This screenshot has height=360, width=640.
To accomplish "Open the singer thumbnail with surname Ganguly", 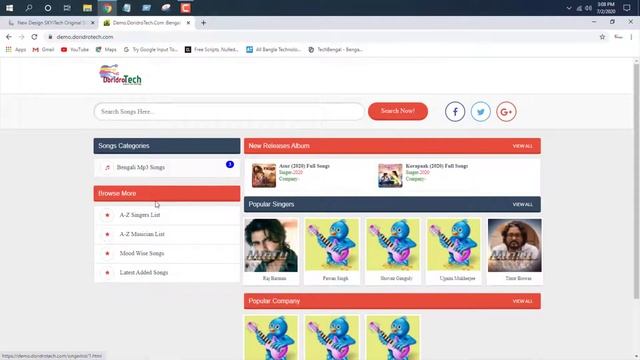I will [x=393, y=245].
